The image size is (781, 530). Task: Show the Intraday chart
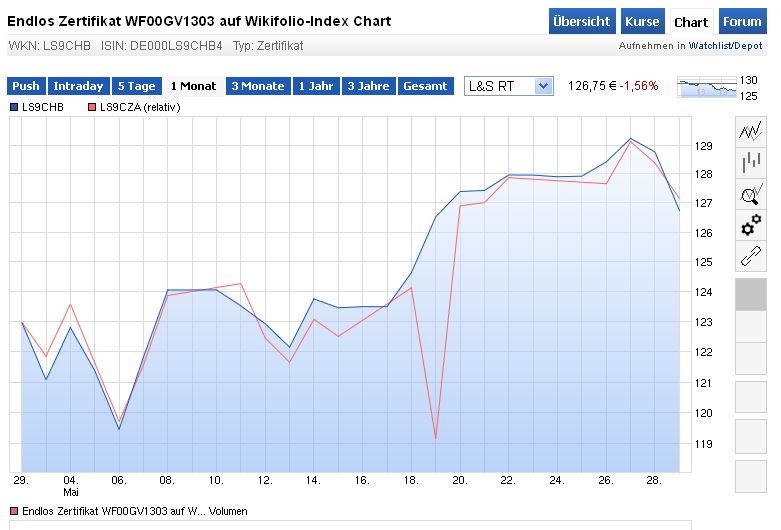click(x=78, y=86)
